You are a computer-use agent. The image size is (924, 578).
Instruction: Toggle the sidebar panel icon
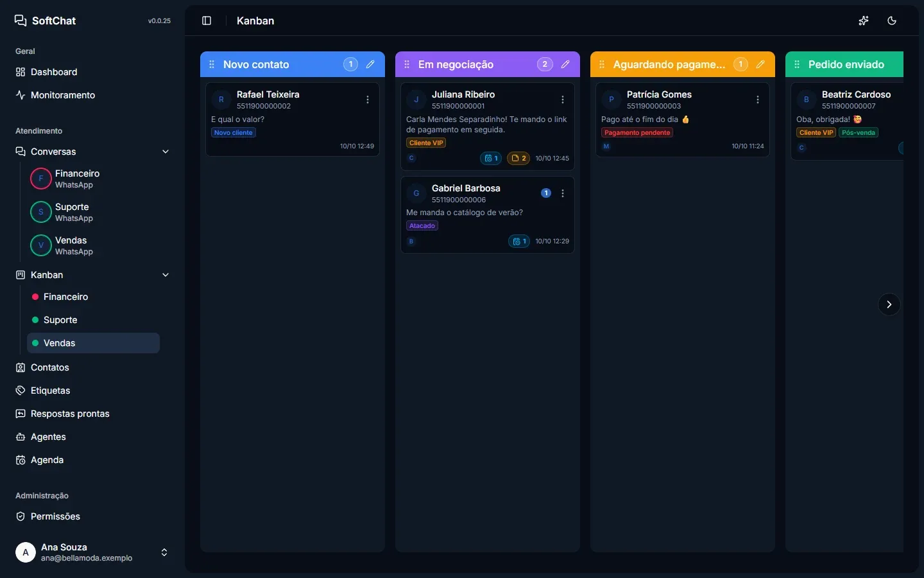pos(207,21)
